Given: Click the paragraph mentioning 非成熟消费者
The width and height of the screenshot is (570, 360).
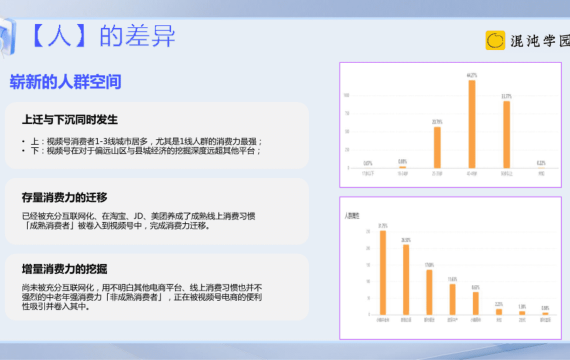Looking at the screenshot, I should pos(142,297).
